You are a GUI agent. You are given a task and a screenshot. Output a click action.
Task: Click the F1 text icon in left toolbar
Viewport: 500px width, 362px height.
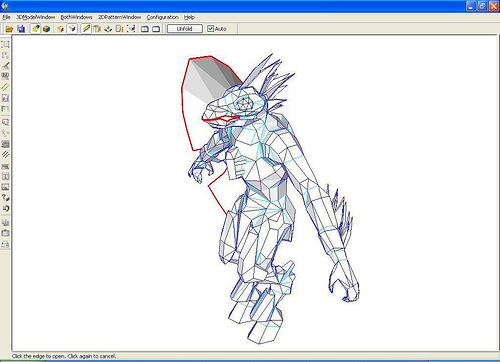(5, 109)
